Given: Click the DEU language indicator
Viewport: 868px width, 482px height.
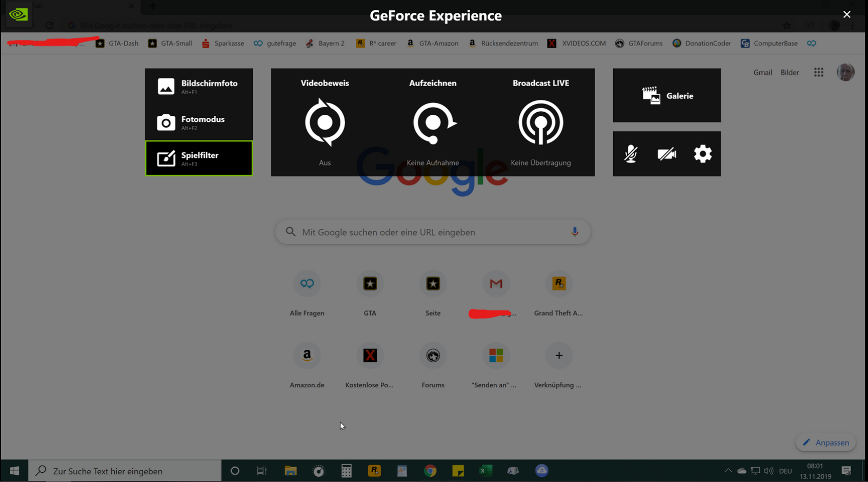Looking at the screenshot, I should click(785, 471).
